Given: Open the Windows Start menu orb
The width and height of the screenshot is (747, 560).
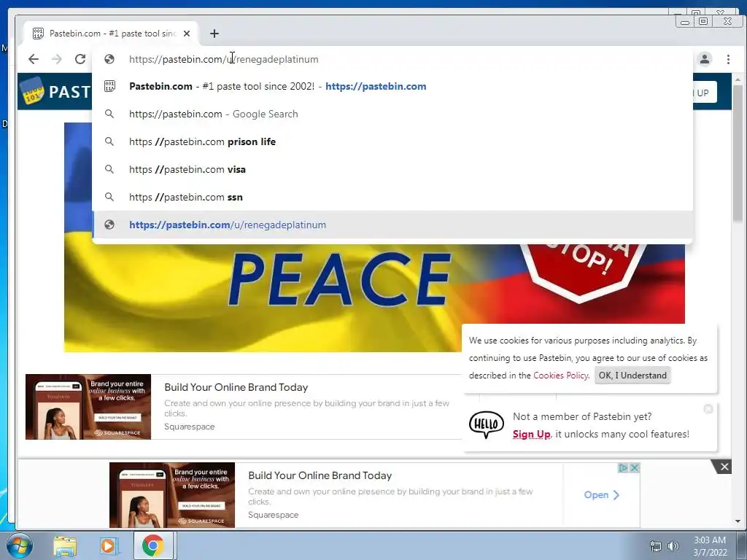Looking at the screenshot, I should tap(19, 545).
